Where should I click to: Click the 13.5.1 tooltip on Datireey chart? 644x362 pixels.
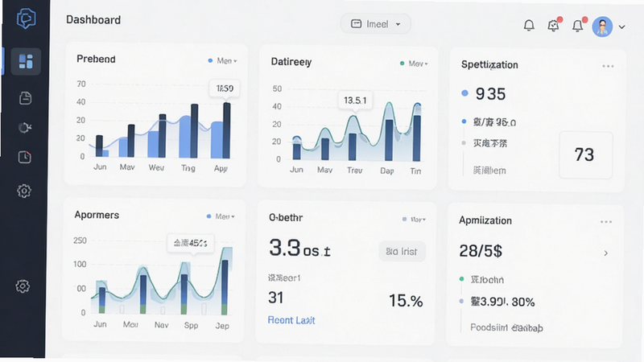click(x=355, y=100)
